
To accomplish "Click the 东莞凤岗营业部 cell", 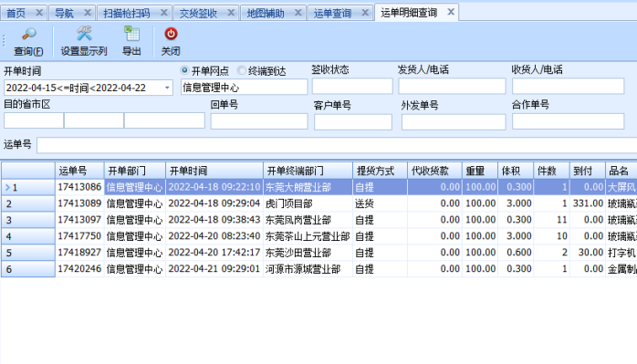I will [x=308, y=220].
